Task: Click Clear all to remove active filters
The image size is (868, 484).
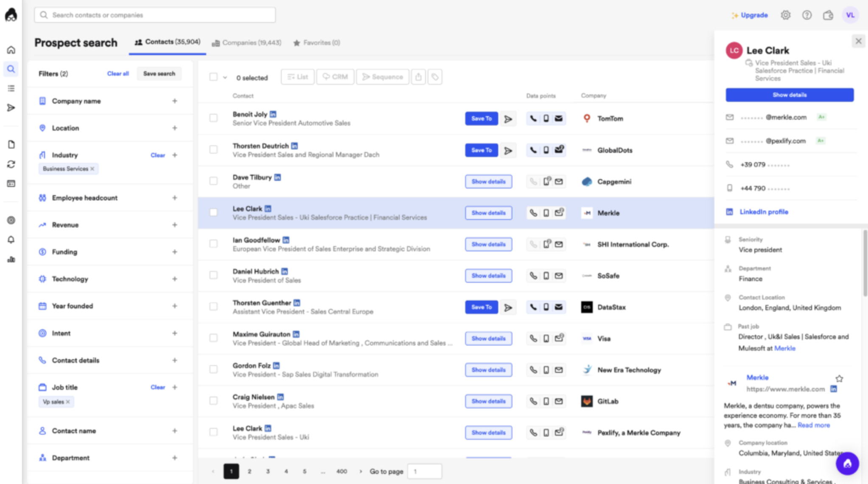Action: click(118, 73)
